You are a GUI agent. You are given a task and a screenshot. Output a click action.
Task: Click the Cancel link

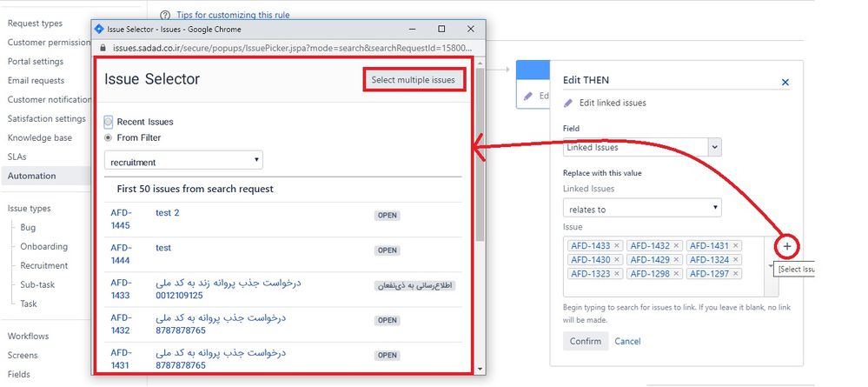click(x=627, y=341)
